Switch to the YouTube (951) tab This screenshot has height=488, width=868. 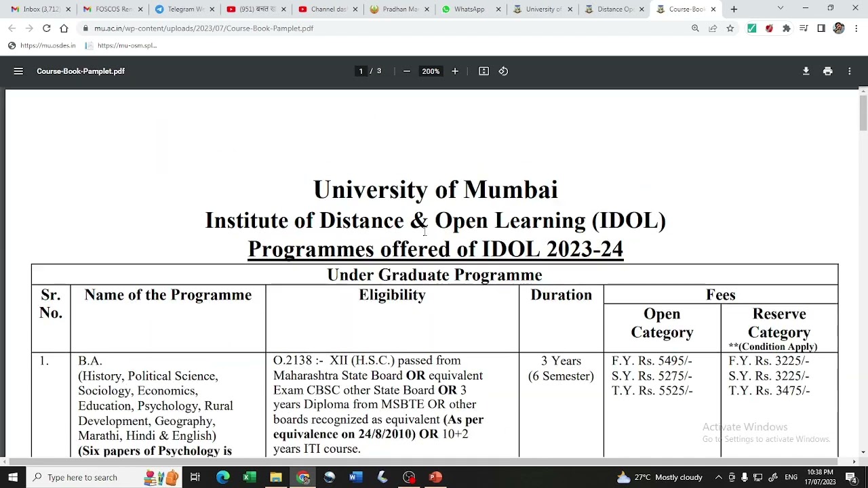click(256, 9)
